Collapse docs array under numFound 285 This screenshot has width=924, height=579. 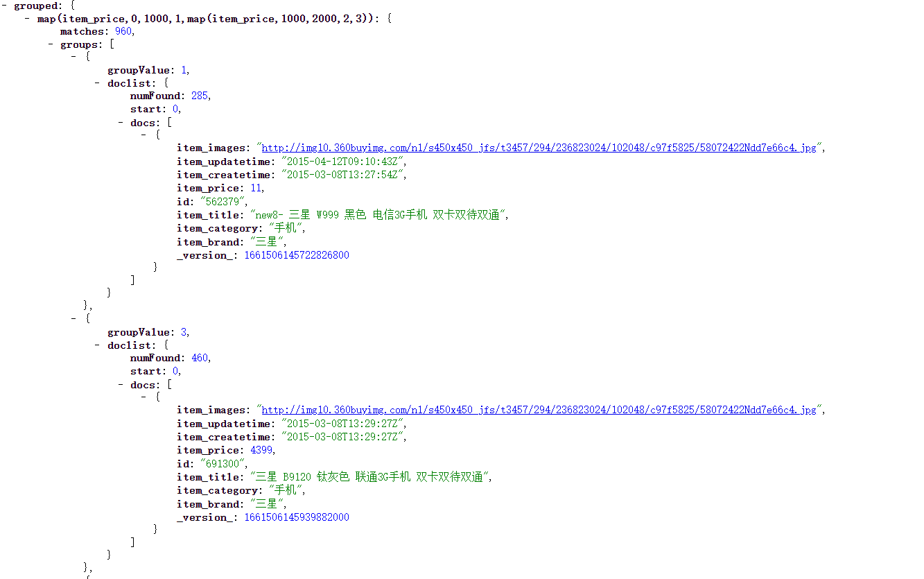[x=121, y=123]
